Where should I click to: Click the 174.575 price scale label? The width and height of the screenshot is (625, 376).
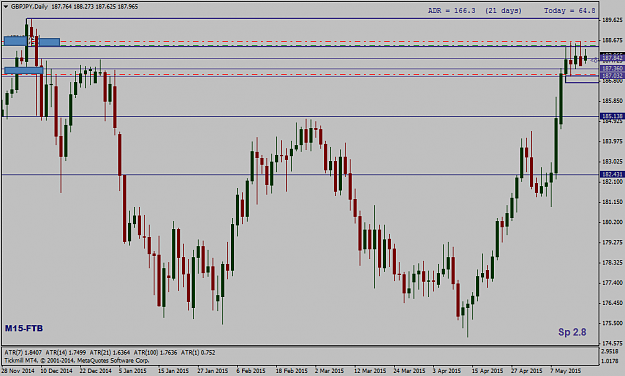(x=613, y=343)
